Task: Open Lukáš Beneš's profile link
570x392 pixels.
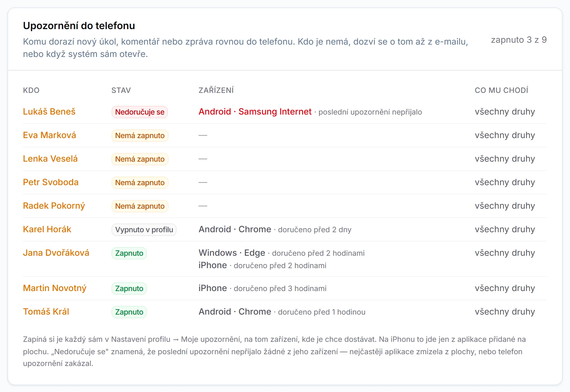Action: 49,112
